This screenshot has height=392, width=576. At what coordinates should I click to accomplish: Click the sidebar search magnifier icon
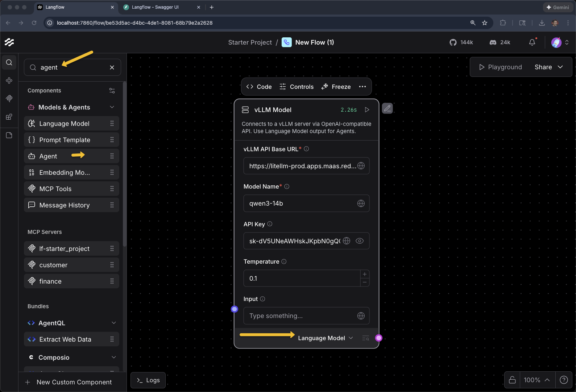pos(9,62)
